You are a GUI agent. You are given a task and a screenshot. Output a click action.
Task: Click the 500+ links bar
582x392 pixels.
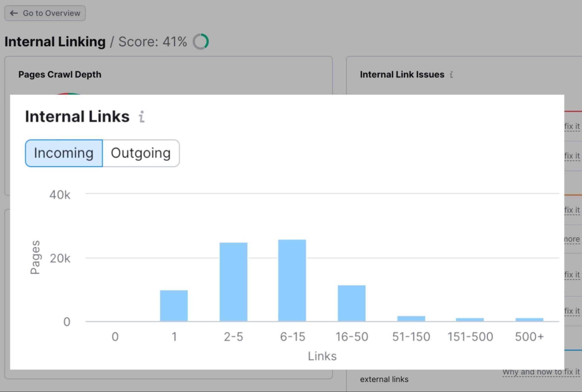(529, 320)
